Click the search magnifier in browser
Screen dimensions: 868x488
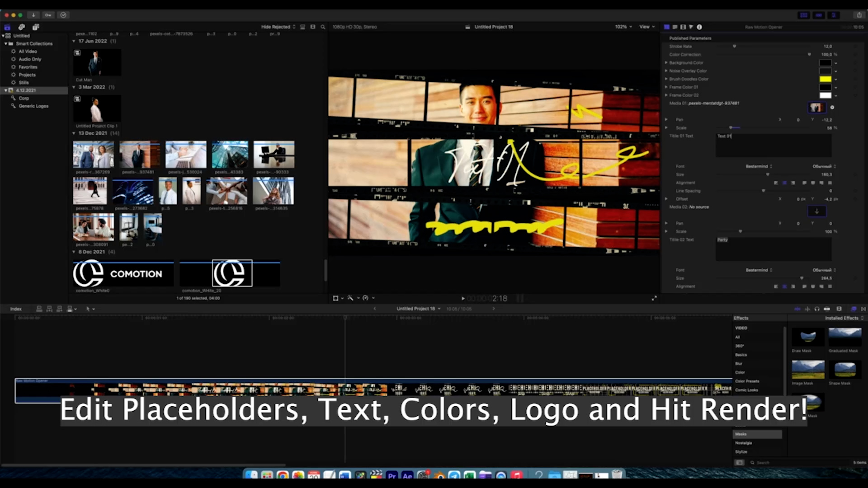(x=323, y=27)
